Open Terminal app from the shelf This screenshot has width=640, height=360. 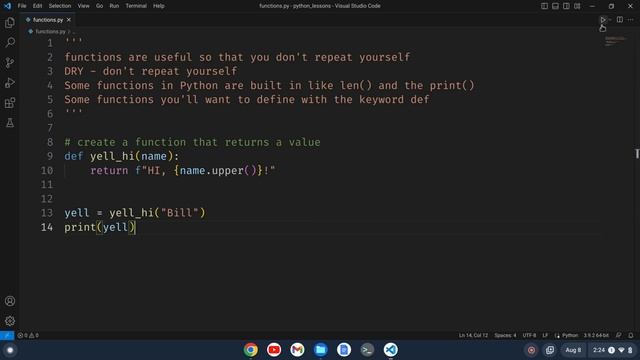click(367, 350)
